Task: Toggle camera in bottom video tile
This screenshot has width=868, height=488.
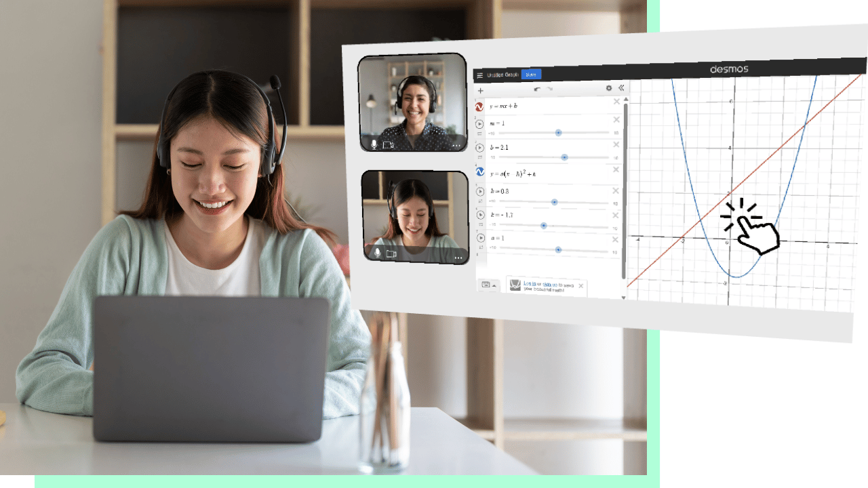Action: pos(391,253)
